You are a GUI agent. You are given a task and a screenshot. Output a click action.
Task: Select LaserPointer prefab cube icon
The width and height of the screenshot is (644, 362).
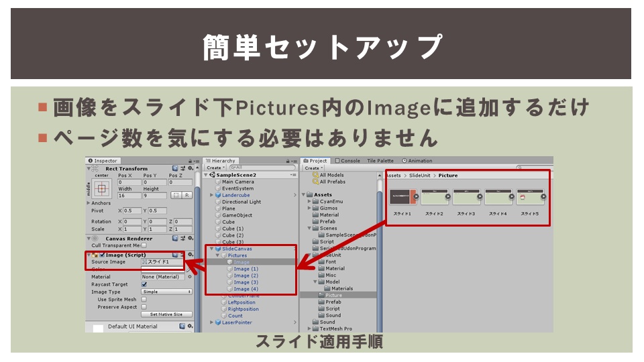(219, 322)
